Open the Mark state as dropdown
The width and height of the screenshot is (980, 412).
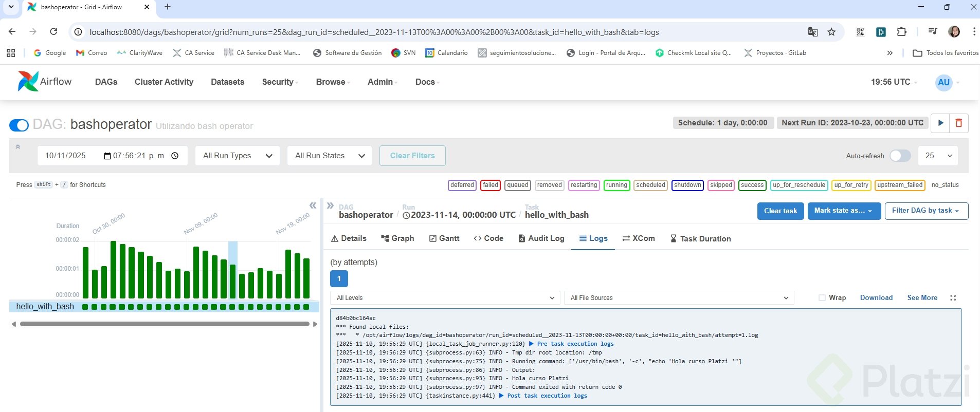[x=843, y=211]
